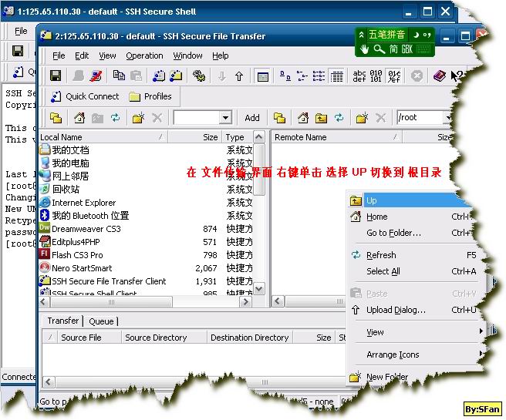The height and width of the screenshot is (420, 506).
Task: Click the Cancel transfer X icon
Action: tap(417, 76)
